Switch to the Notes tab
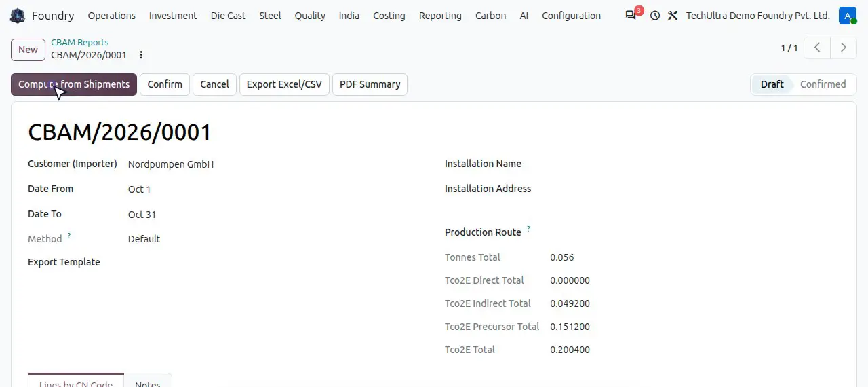The height and width of the screenshot is (387, 868). point(148,380)
